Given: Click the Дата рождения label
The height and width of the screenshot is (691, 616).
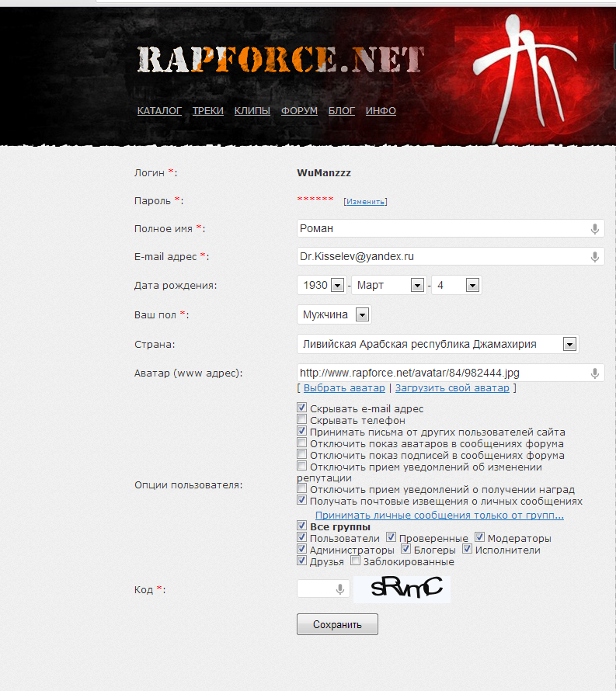Looking at the screenshot, I should (176, 286).
